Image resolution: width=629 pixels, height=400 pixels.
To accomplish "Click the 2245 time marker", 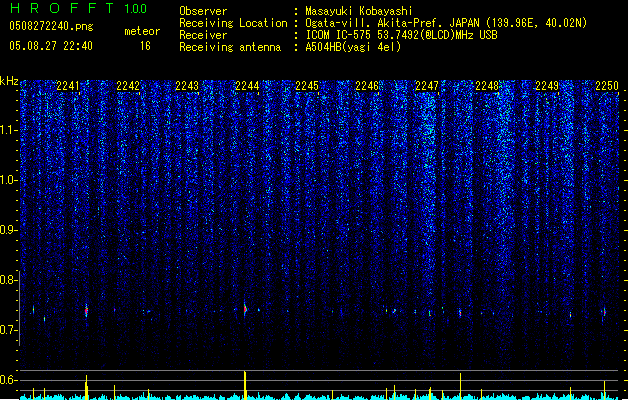I will pos(307,86).
